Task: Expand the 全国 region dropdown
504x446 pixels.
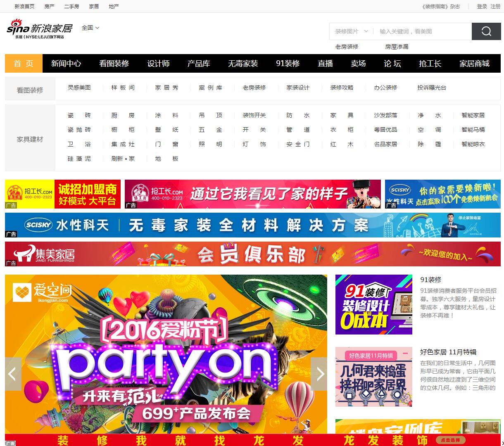Action: tap(90, 28)
